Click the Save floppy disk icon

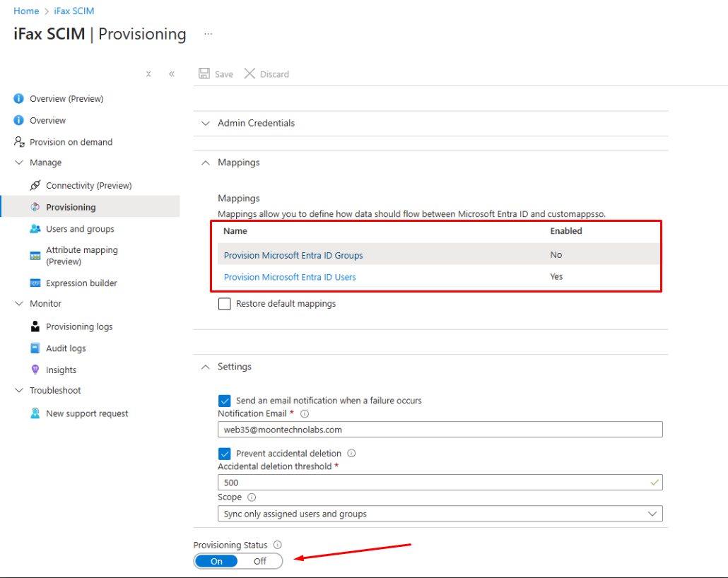point(204,73)
